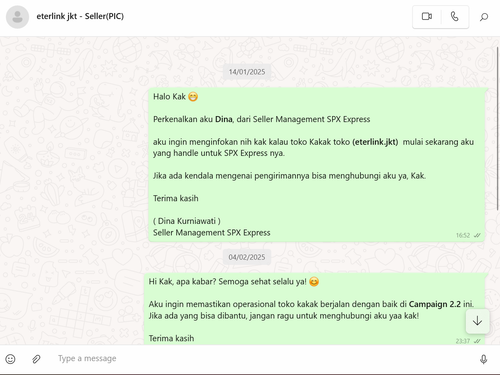Click the 23:37 message timestamp
The height and width of the screenshot is (375, 500).
click(463, 341)
